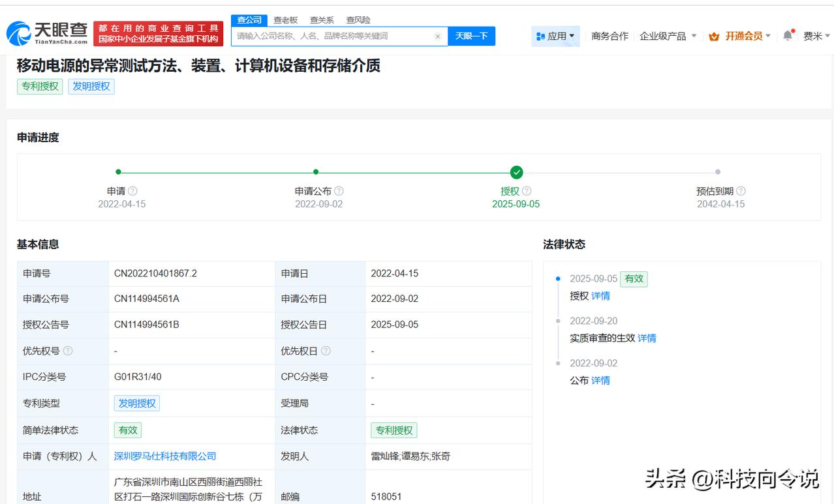Viewport: 834px width, 504px height.
Task: Open 深圳罗马仕科技有限公司 company link
Action: pyautogui.click(x=165, y=456)
